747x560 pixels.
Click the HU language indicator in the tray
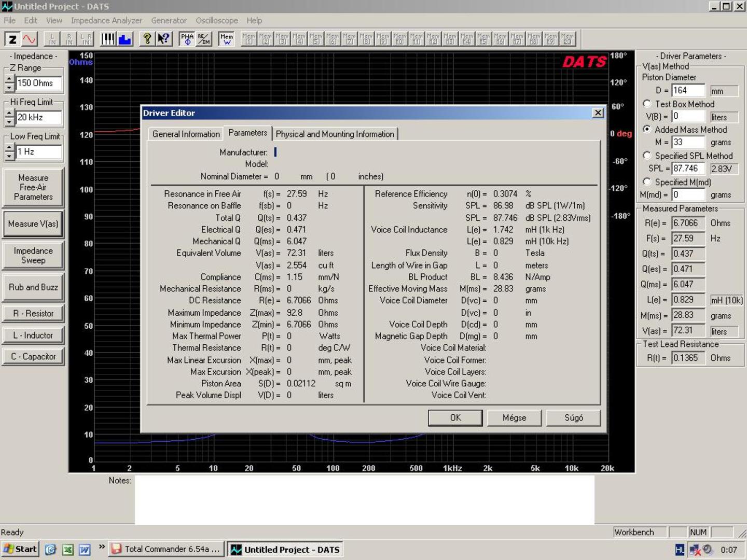pyautogui.click(x=680, y=550)
